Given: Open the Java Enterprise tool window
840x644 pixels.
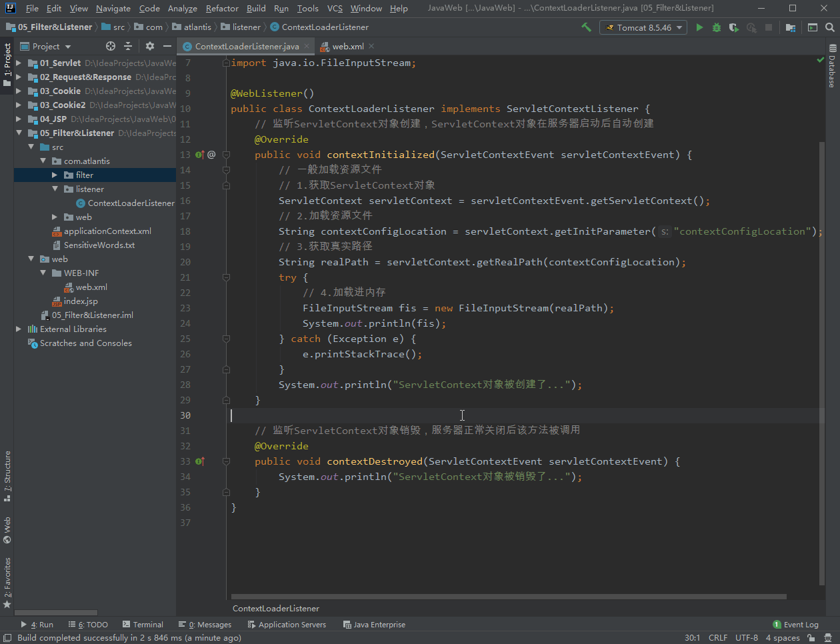Looking at the screenshot, I should 374,625.
